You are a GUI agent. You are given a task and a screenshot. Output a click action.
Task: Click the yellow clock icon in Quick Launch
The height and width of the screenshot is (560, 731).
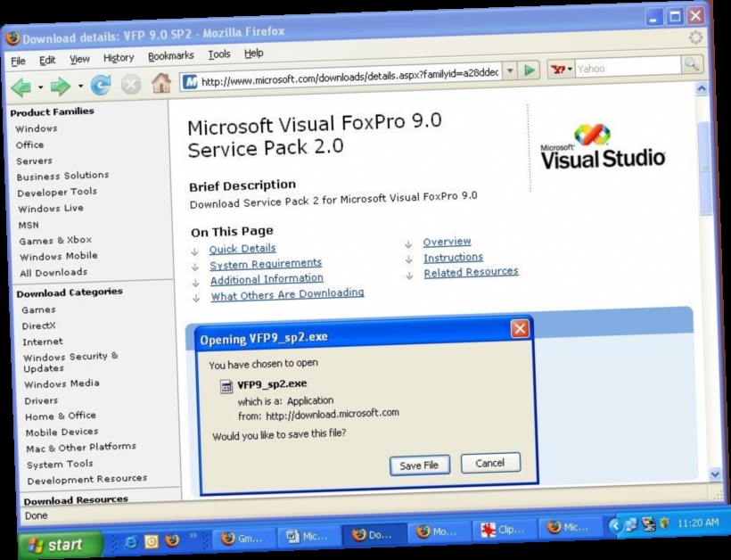coord(152,541)
